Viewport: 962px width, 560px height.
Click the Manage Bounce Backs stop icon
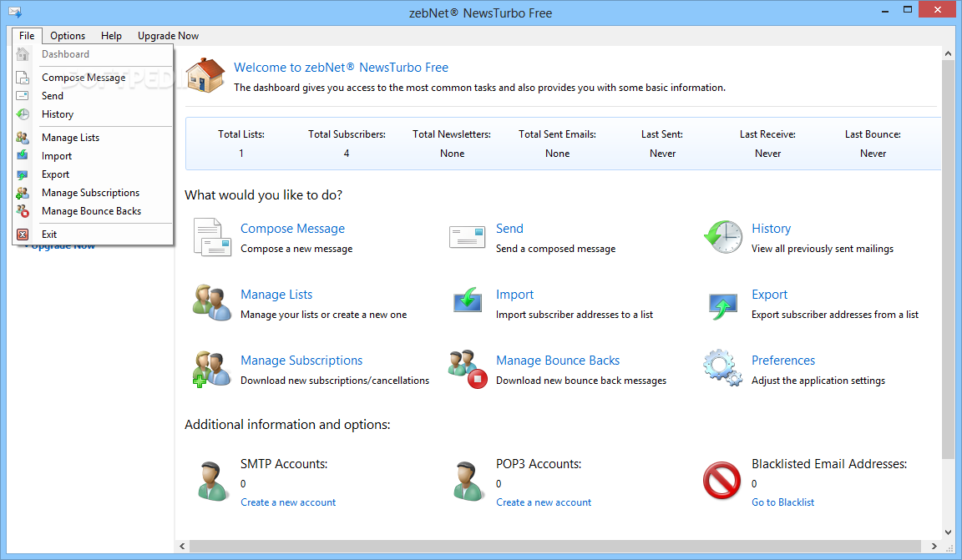click(x=468, y=369)
